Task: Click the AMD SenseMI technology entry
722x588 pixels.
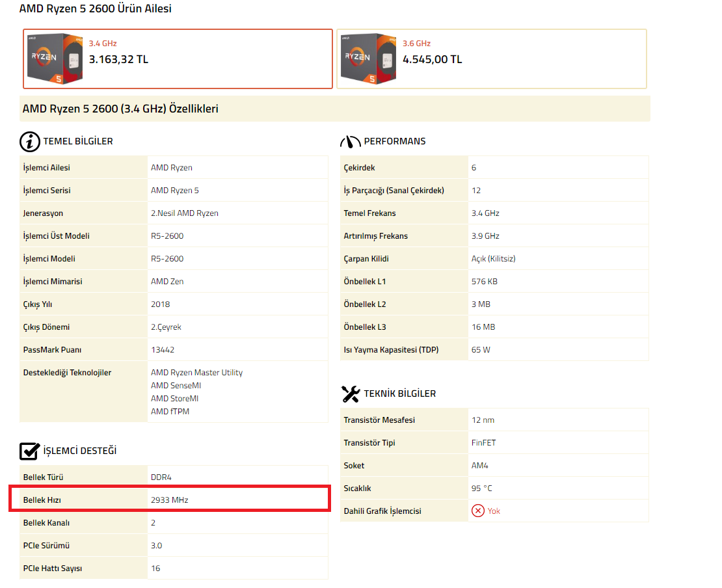Action: (176, 386)
